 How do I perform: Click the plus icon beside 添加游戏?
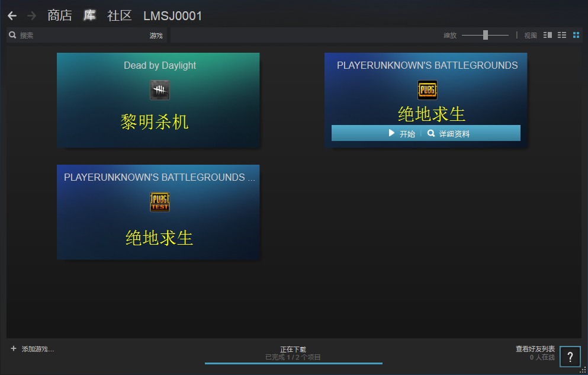tap(14, 348)
